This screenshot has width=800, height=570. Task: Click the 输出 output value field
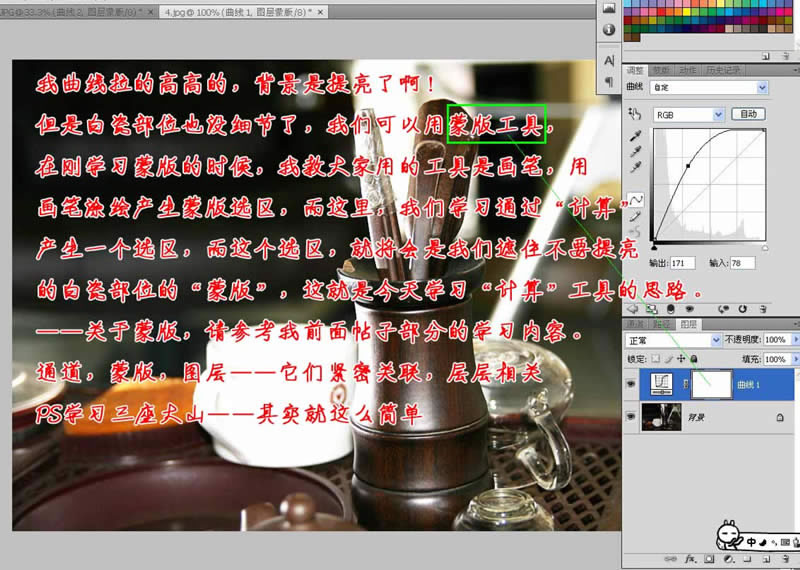tap(682, 263)
